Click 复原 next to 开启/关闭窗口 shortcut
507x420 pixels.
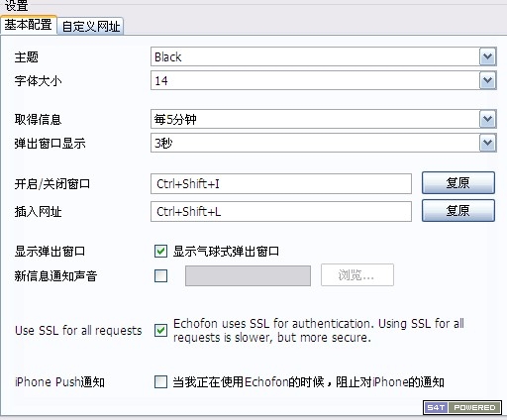458,182
